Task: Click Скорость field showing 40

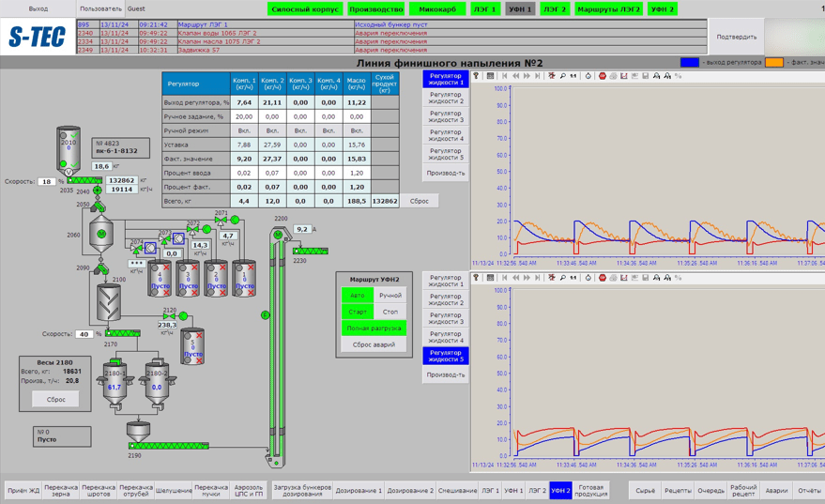Action: pyautogui.click(x=84, y=334)
